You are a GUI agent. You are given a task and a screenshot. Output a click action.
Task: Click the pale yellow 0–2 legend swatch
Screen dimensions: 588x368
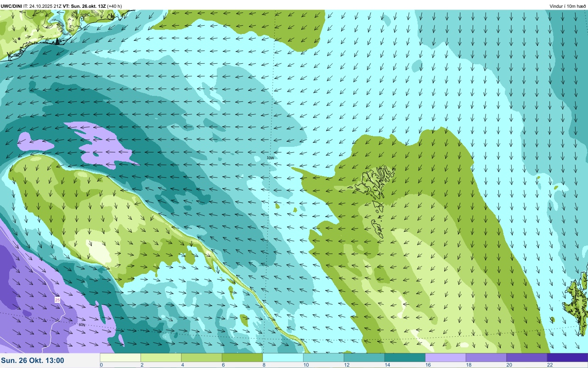coord(120,357)
